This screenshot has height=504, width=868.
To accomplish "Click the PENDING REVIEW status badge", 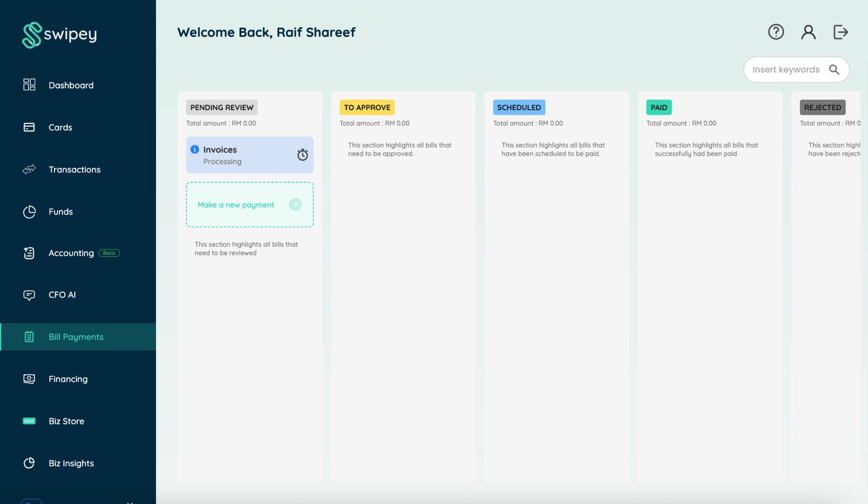I will 221,107.
